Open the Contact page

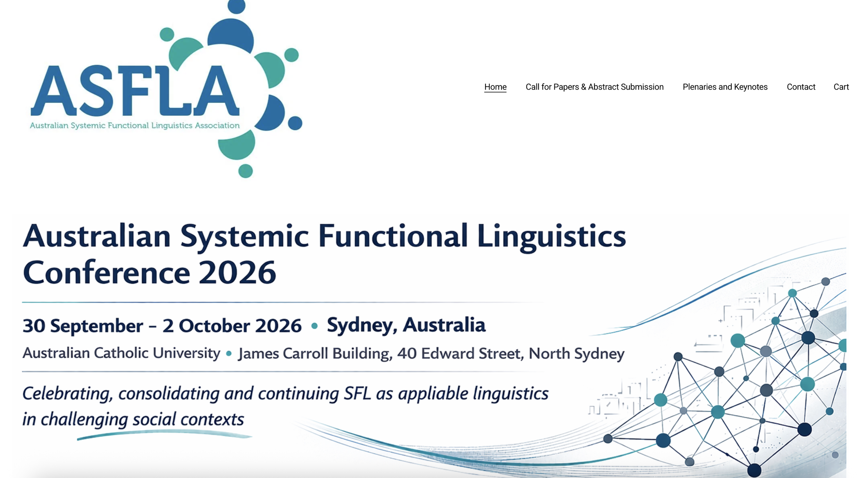pos(801,87)
